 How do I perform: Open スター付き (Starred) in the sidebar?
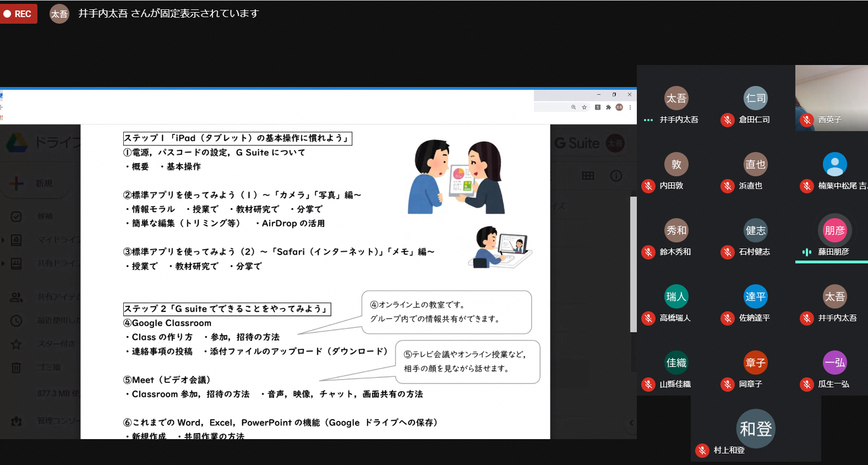tap(44, 344)
